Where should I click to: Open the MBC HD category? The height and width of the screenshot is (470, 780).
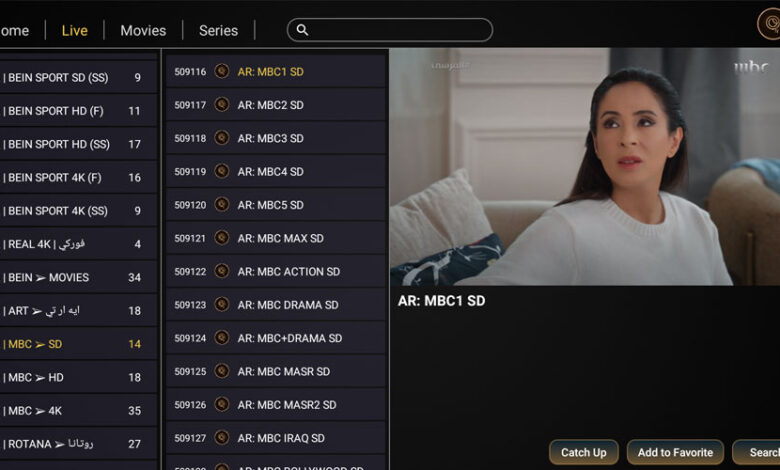click(x=79, y=377)
